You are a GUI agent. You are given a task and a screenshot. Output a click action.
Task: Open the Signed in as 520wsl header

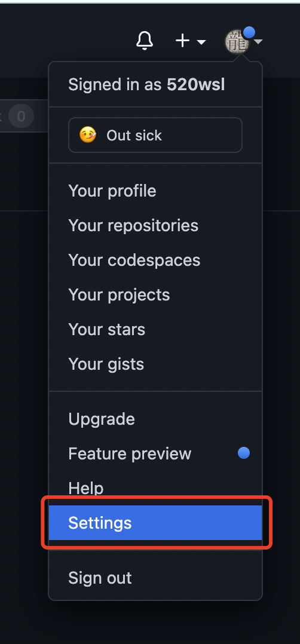pos(146,85)
